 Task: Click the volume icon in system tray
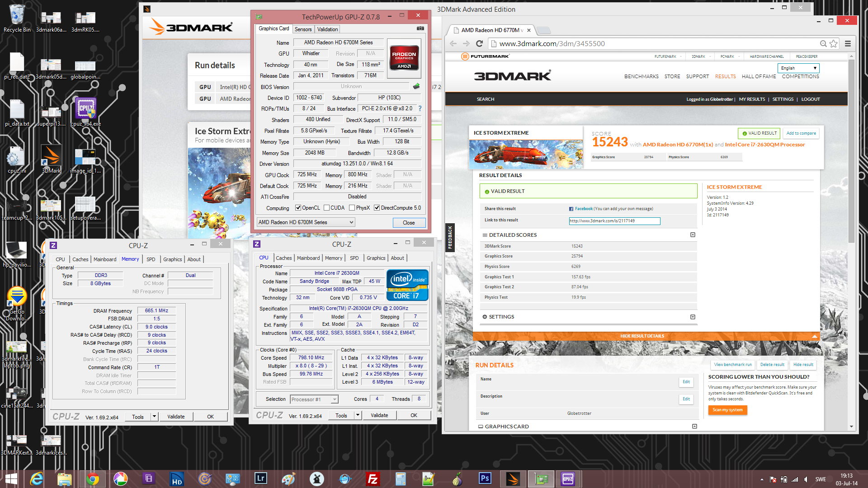point(805,479)
